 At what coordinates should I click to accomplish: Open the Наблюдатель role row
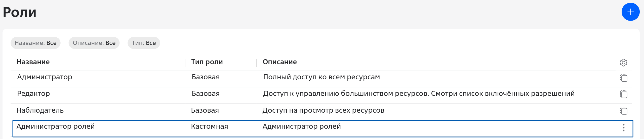point(40,110)
